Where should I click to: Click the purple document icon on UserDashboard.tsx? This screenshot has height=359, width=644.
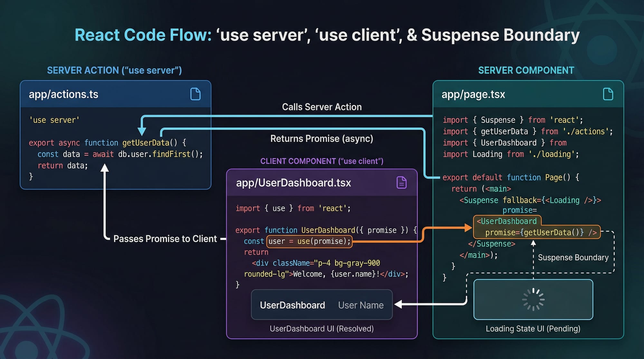(x=401, y=182)
